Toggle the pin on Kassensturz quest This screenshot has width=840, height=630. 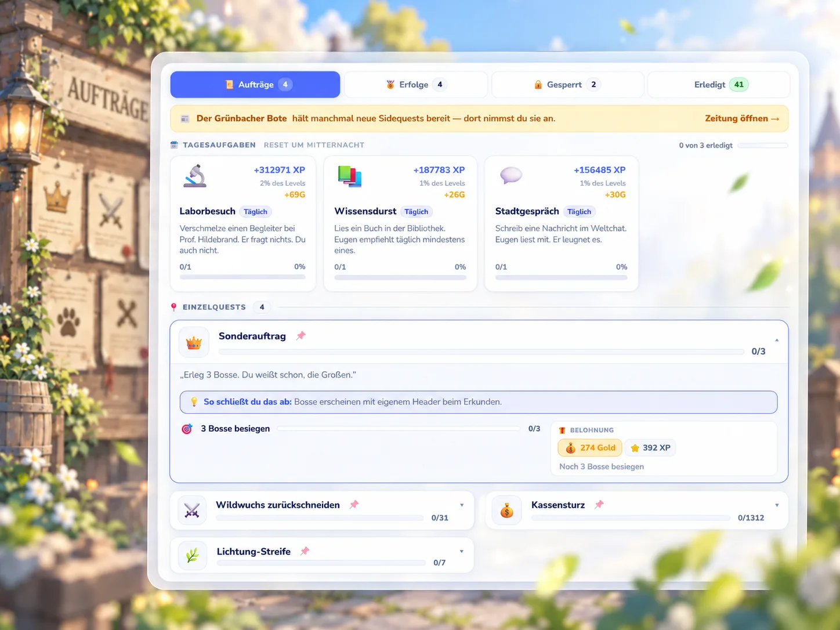[599, 505]
